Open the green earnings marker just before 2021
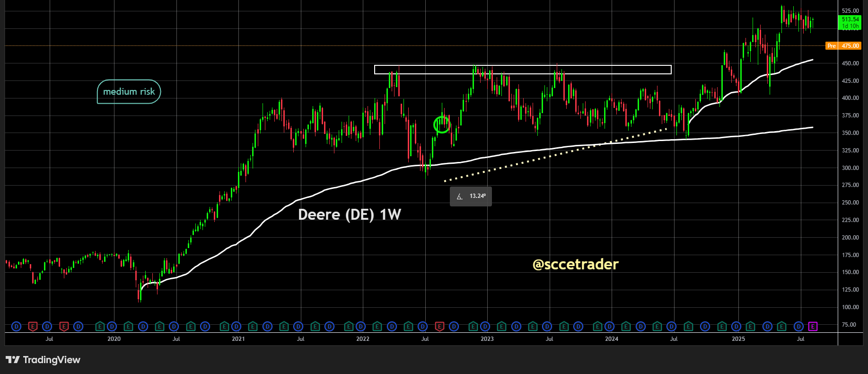Image resolution: width=868 pixels, height=374 pixels. pos(224,326)
